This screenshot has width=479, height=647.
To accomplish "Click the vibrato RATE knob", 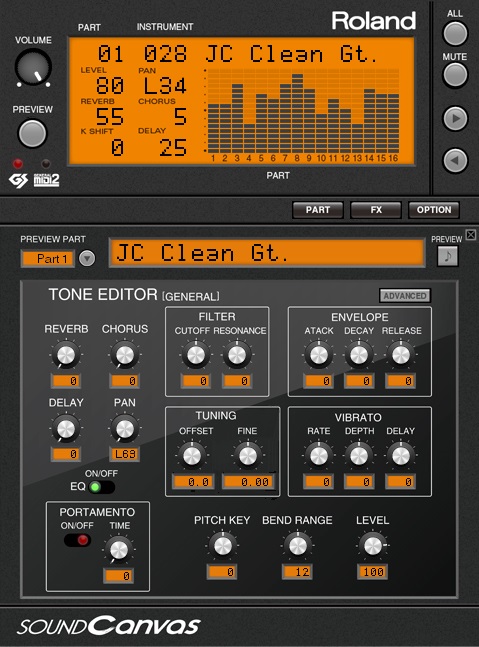I will [x=319, y=456].
